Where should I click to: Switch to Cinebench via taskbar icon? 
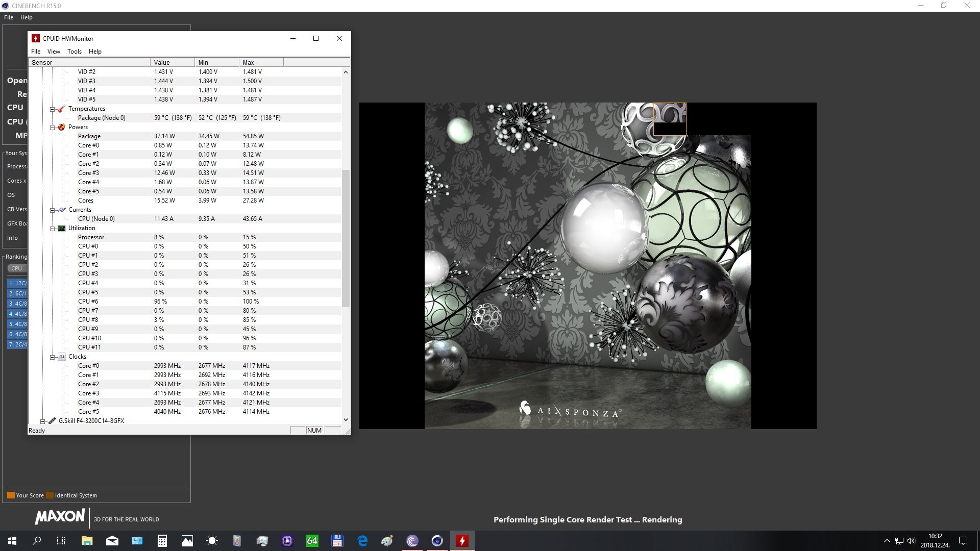click(437, 541)
